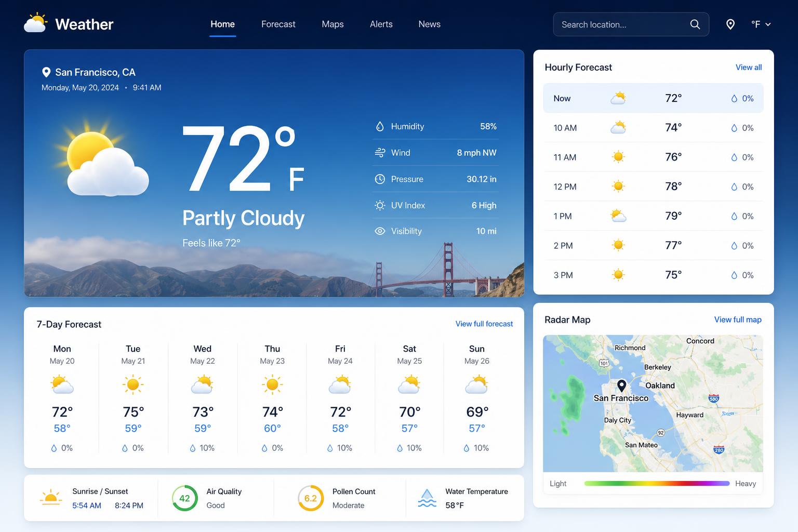
Task: Click the Pressure gauge icon
Action: click(x=380, y=179)
